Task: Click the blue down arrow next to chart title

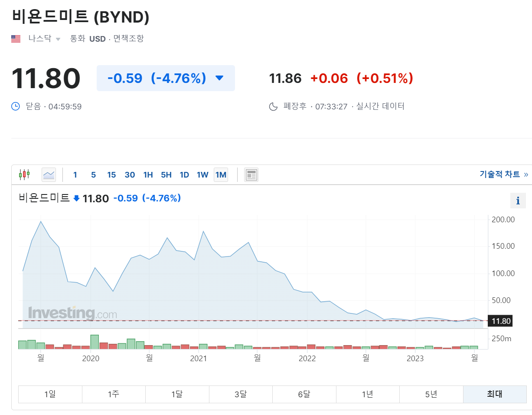Action: click(76, 198)
